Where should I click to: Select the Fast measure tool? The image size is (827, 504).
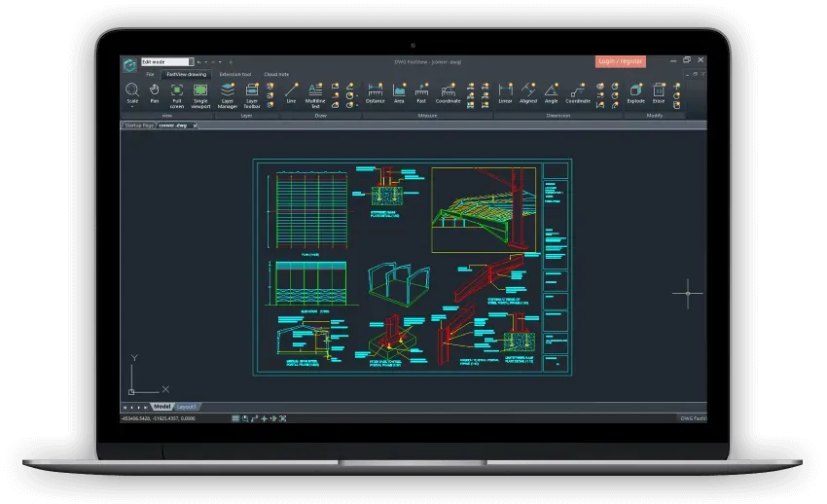421,93
